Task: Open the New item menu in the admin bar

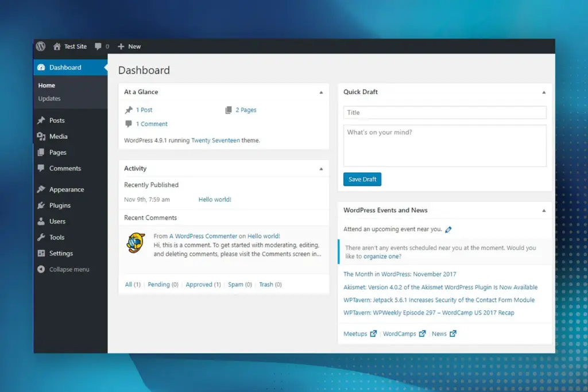Action: [x=129, y=46]
